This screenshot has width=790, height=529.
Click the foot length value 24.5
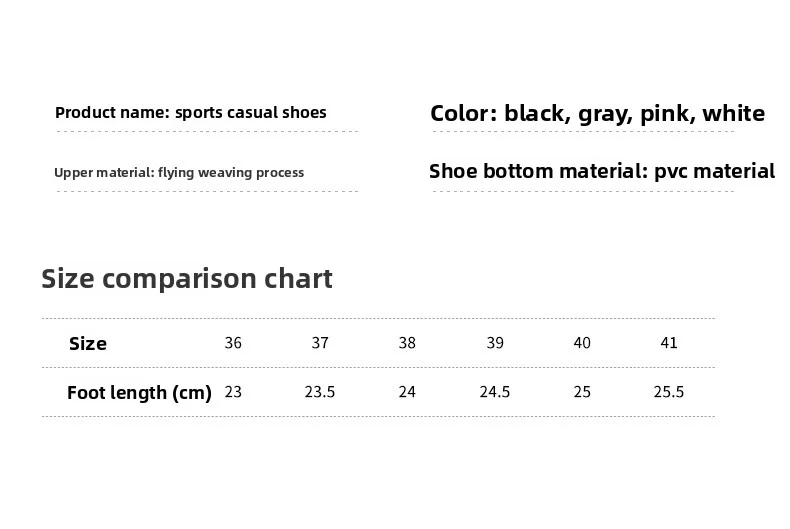point(495,392)
